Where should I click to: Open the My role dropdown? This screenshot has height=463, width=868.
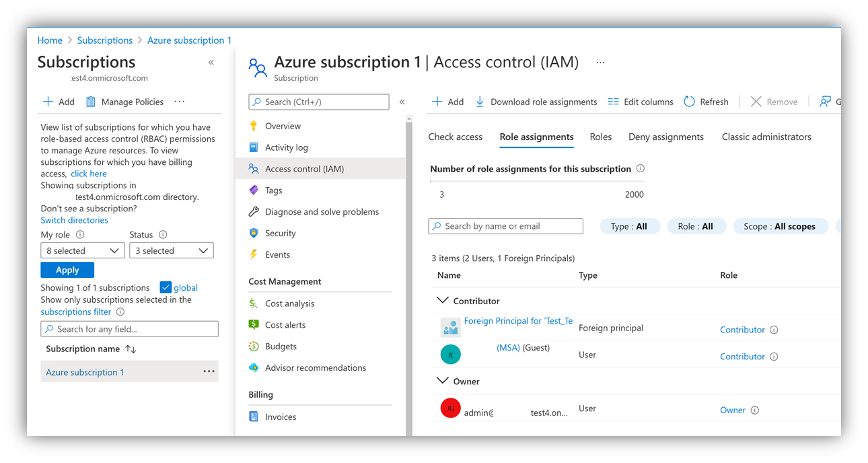pyautogui.click(x=82, y=250)
